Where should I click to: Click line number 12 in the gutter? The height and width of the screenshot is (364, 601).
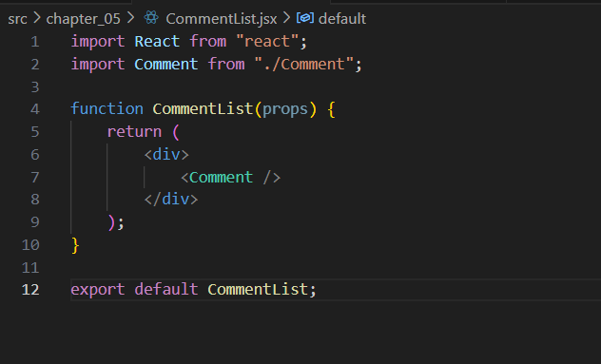click(30, 290)
